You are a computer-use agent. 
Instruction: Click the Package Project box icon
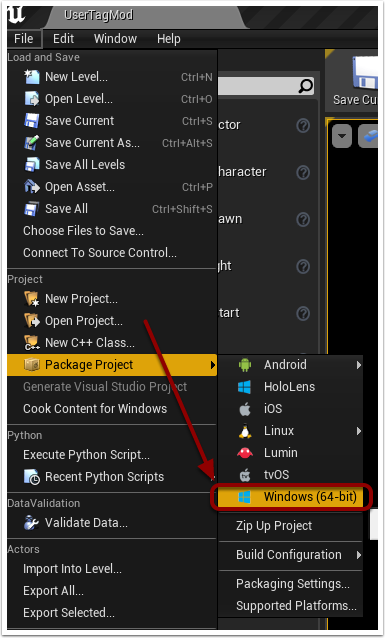point(32,365)
